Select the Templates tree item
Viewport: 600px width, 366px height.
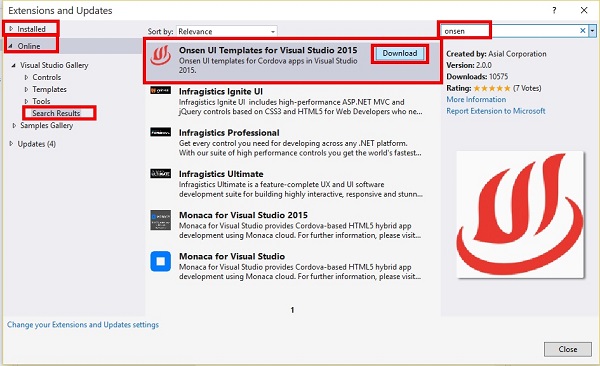click(x=49, y=89)
